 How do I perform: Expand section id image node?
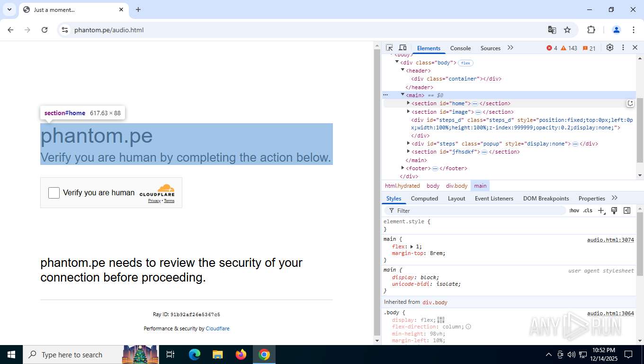408,111
